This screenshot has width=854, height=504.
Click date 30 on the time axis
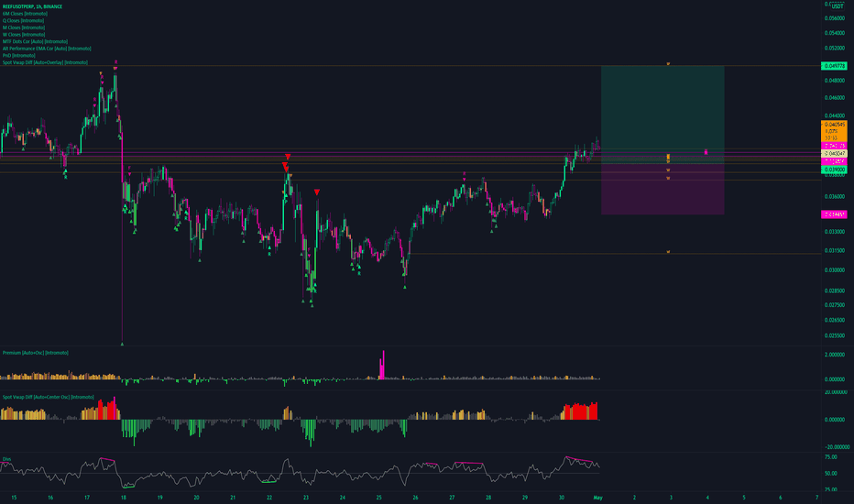coord(562,498)
